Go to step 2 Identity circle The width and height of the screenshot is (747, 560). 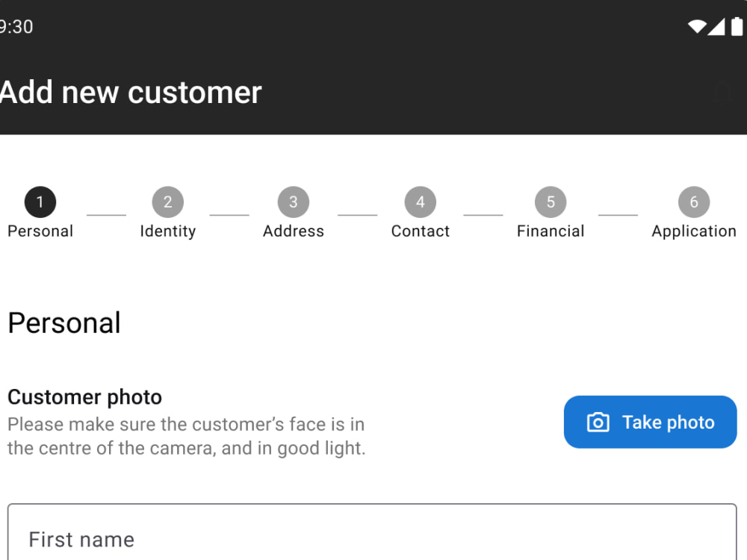tap(167, 202)
